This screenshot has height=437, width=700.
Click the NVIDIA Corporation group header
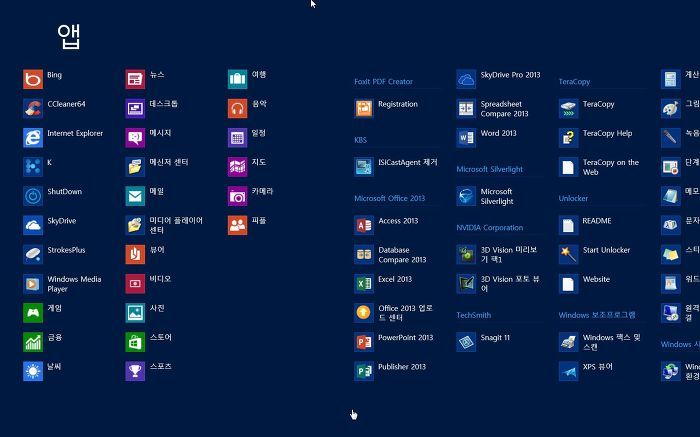pyautogui.click(x=489, y=228)
